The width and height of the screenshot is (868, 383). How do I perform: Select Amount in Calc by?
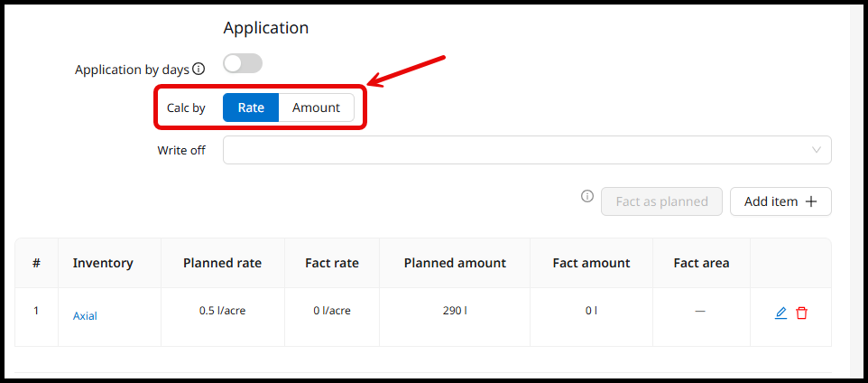click(316, 107)
